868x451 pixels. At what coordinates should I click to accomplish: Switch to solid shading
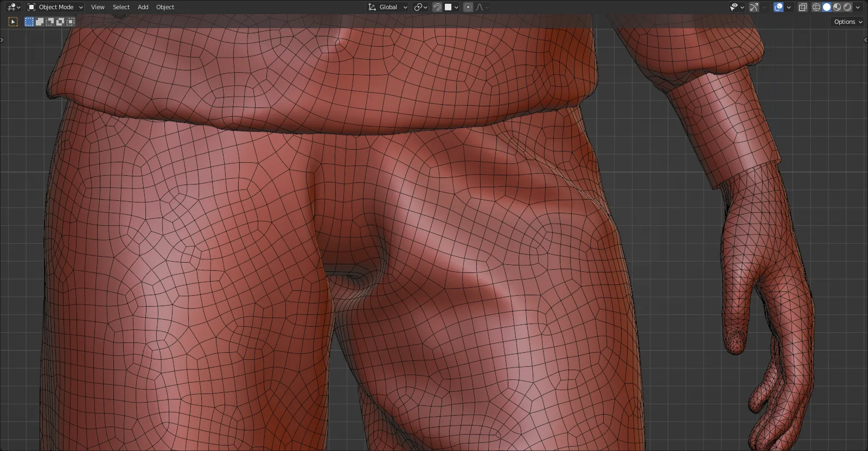(827, 7)
